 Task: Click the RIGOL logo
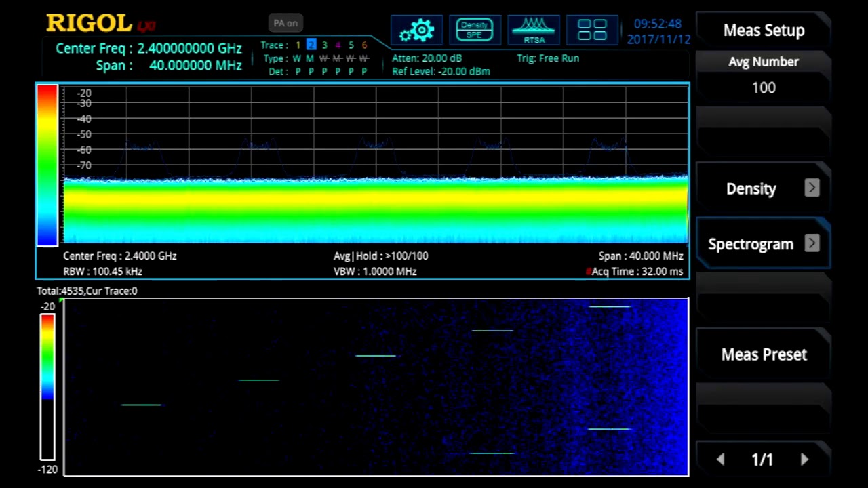[x=90, y=23]
